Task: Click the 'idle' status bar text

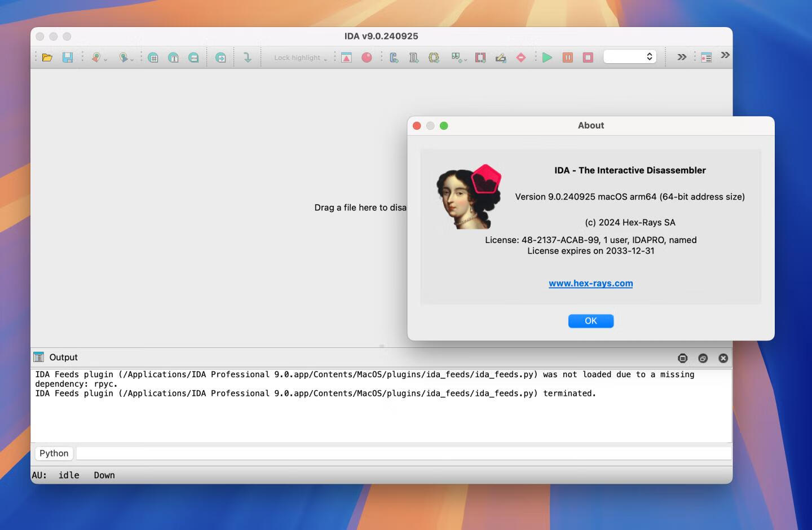Action: click(x=69, y=475)
